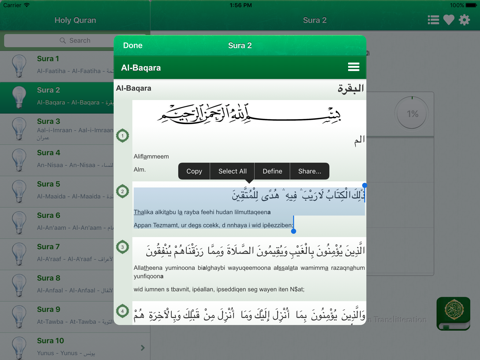Tap the Done button
This screenshot has width=480, height=360.
[x=133, y=45]
